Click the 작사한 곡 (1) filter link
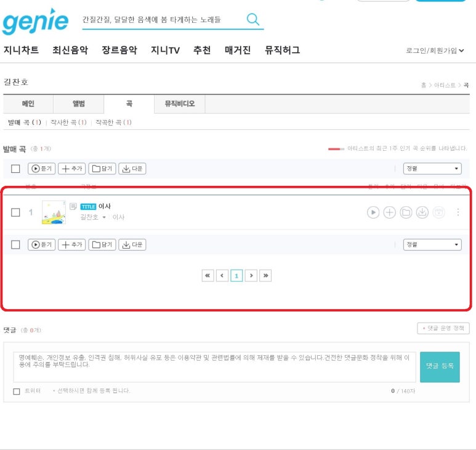Image resolution: width=476 pixels, height=450 pixels. tap(68, 123)
